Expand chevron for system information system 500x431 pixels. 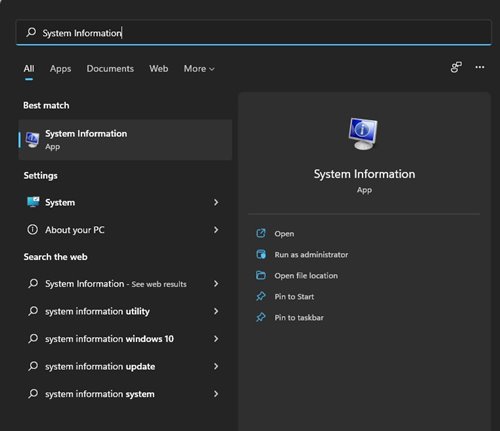coord(216,394)
